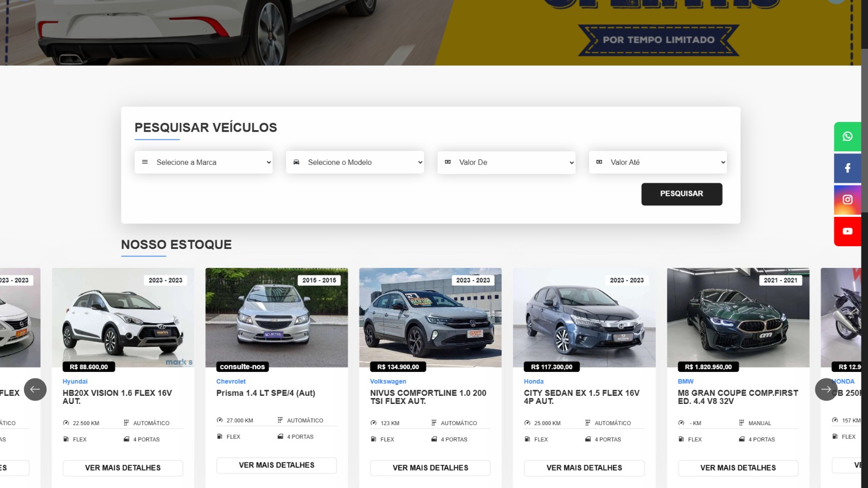The height and width of the screenshot is (488, 868).
Task: Open the white Hyundai HB20X photo
Action: [x=123, y=317]
